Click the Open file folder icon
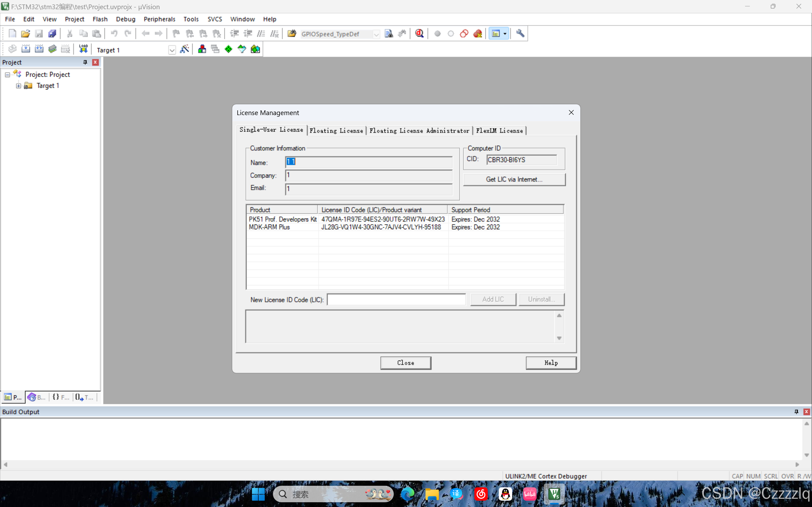The height and width of the screenshot is (507, 812). (25, 34)
